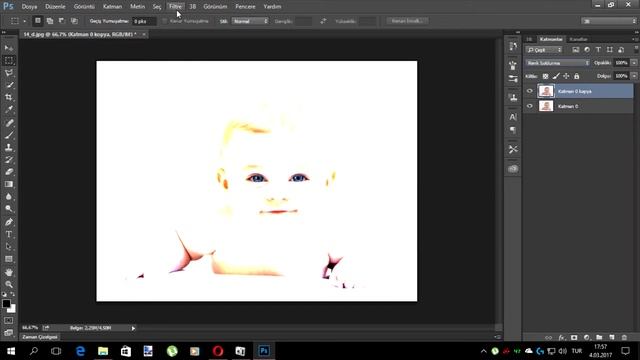Open the layer kind filter dropdown
640x360 pixels.
tap(544, 50)
